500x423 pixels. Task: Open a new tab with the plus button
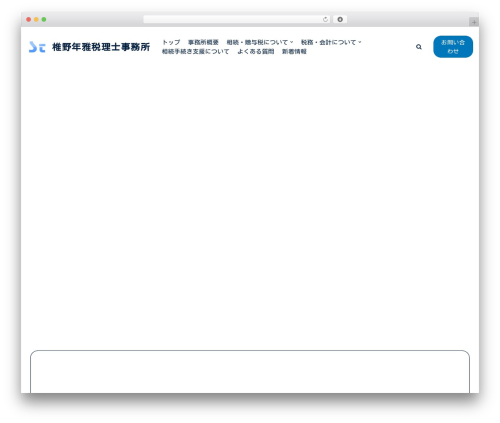pyautogui.click(x=474, y=22)
